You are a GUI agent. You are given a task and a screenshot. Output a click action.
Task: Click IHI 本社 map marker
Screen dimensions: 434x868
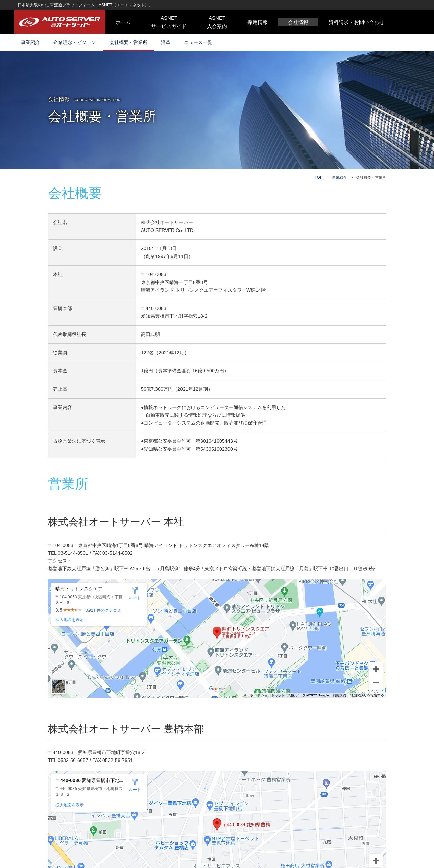pyautogui.click(x=381, y=601)
